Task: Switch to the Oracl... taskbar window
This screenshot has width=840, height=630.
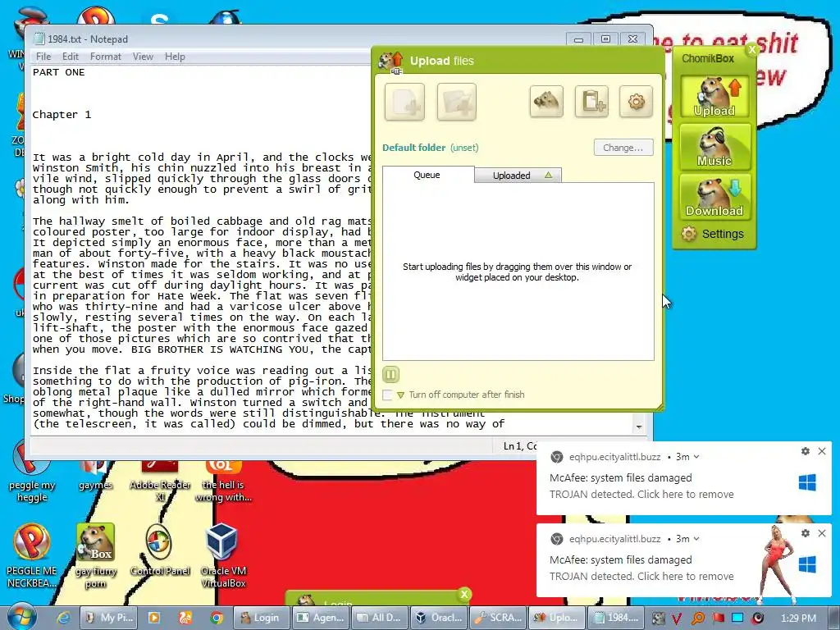Action: click(440, 618)
